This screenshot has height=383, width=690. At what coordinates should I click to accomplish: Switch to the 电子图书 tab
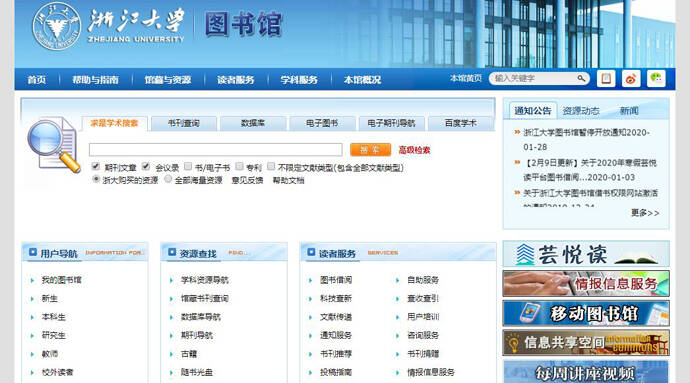point(322,123)
